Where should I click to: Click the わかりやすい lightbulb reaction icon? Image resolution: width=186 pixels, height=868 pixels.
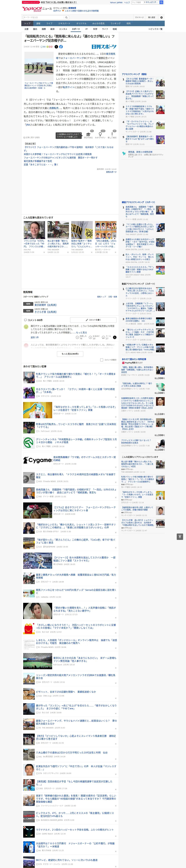[100, 134]
